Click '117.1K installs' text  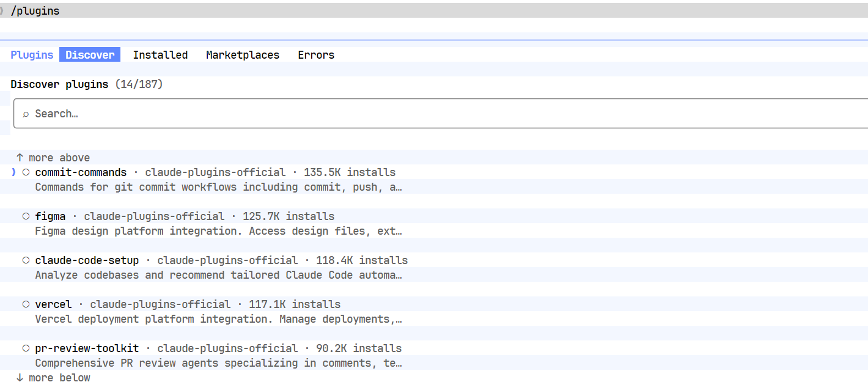(295, 304)
